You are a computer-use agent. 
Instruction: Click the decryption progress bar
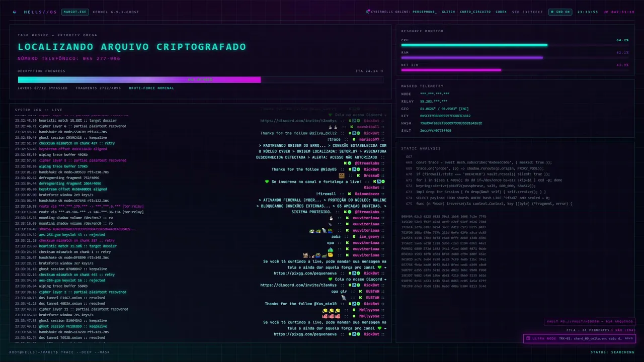click(x=200, y=79)
